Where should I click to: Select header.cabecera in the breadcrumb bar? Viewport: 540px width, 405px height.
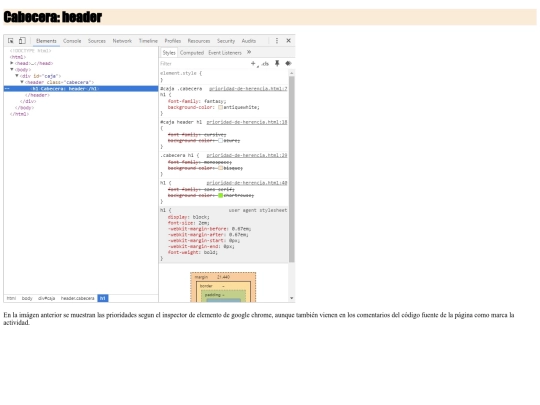77,298
